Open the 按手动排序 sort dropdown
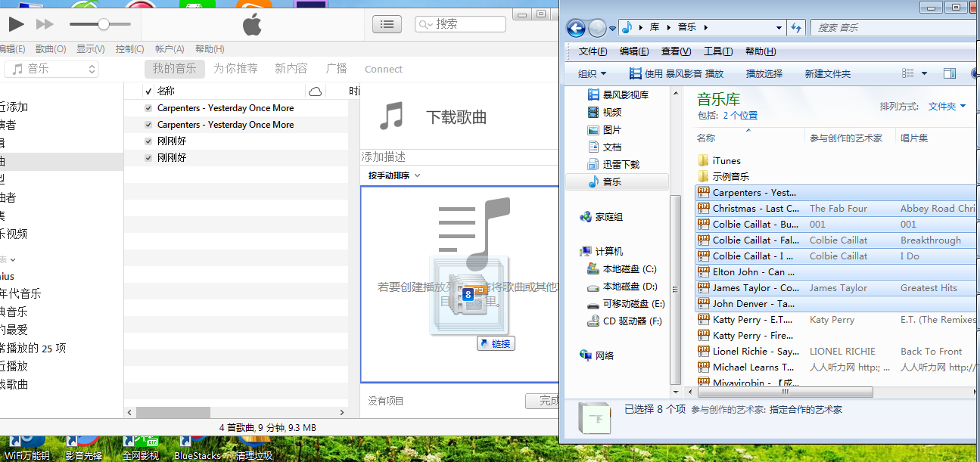The width and height of the screenshot is (980, 462). point(394,175)
